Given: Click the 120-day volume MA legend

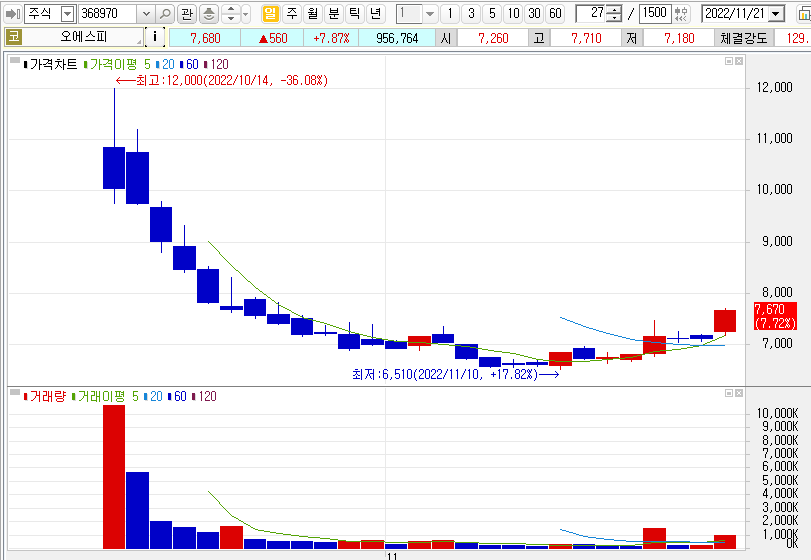Looking at the screenshot, I should pyautogui.click(x=204, y=397).
